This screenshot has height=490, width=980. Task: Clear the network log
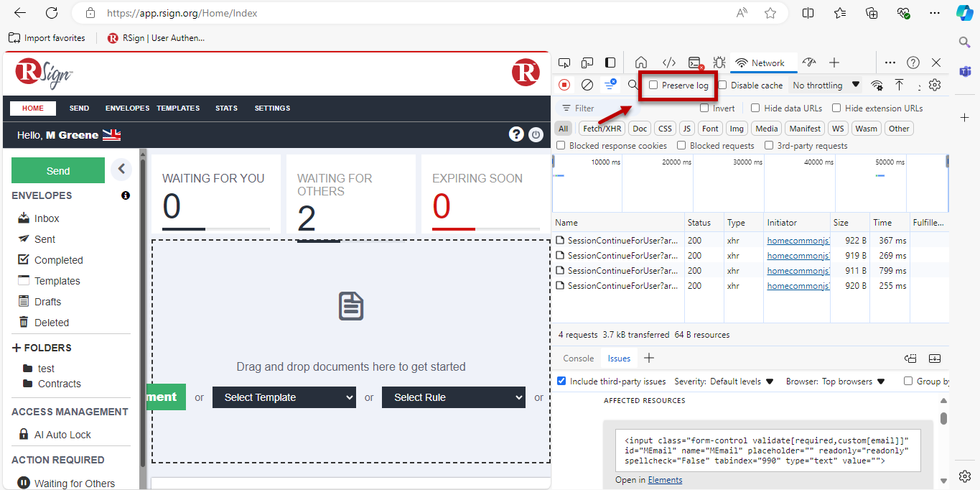pyautogui.click(x=587, y=85)
